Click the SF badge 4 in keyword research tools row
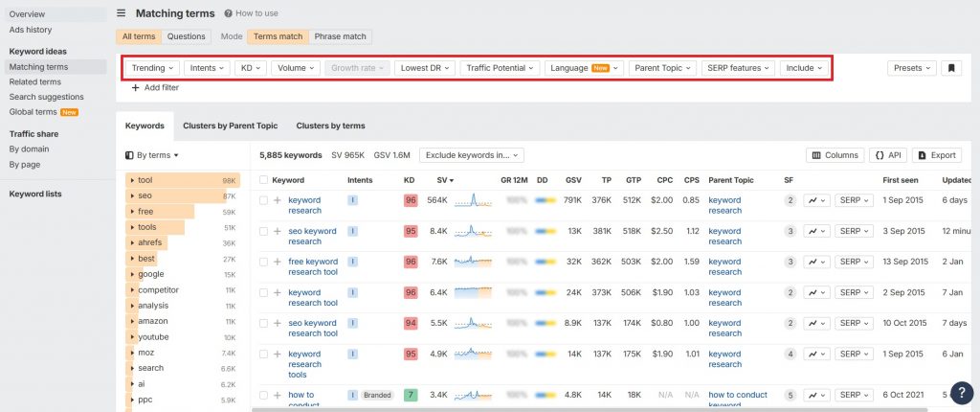Image resolution: width=980 pixels, height=412 pixels. coord(790,354)
